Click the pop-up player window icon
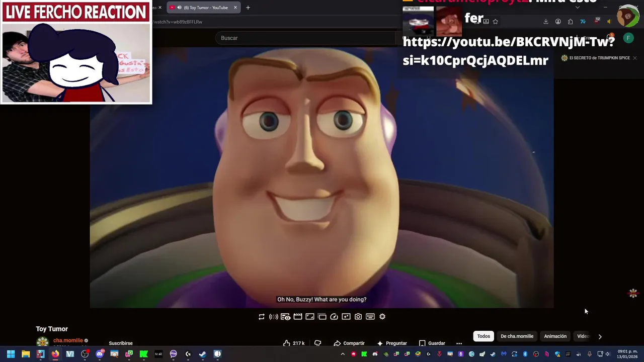This screenshot has height=362, width=644. click(322, 317)
